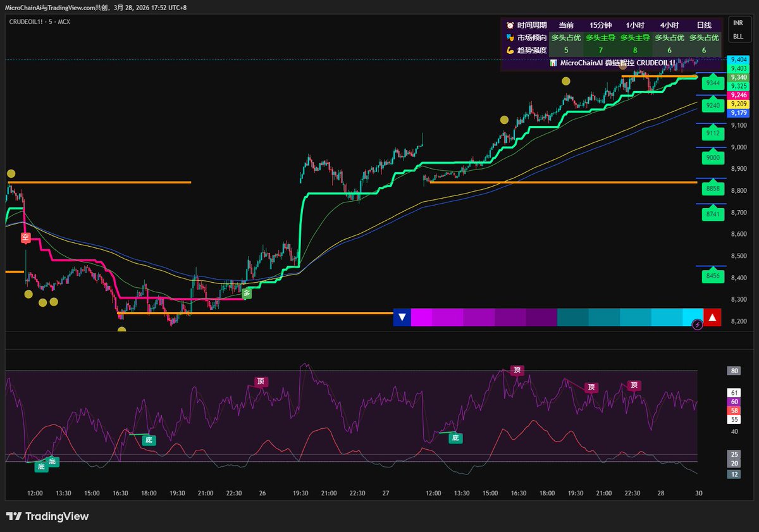Click the green 多 long signal label

coord(247,293)
